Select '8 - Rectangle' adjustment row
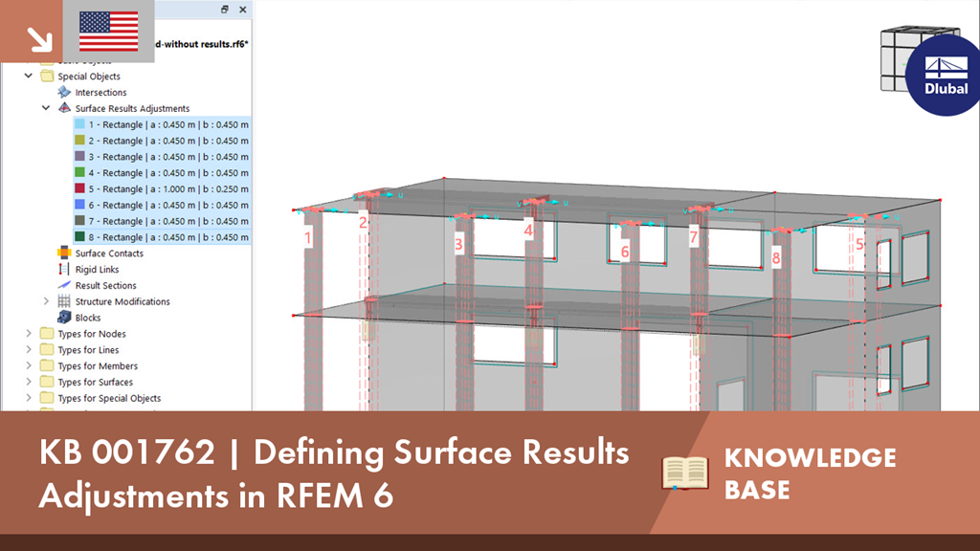 162,237
